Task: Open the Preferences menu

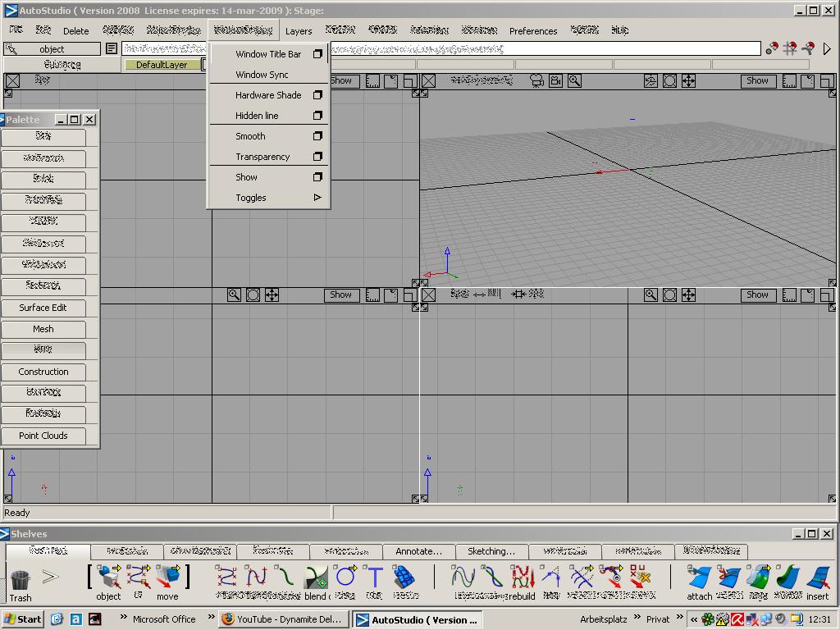Action: click(533, 31)
